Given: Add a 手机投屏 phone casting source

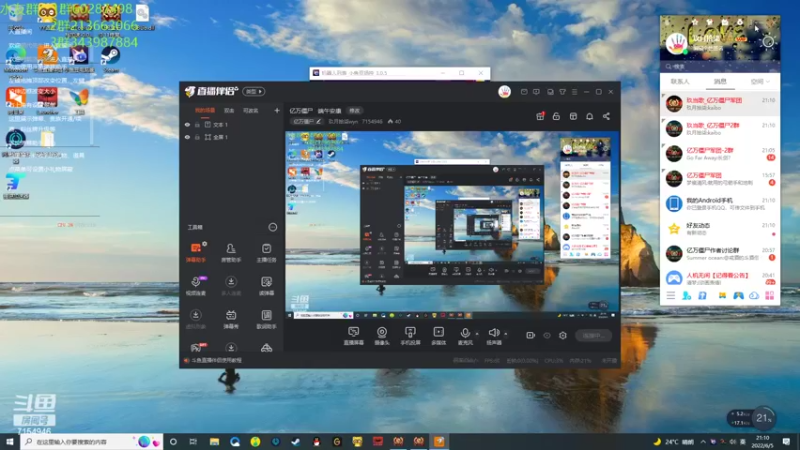Looking at the screenshot, I should point(410,336).
